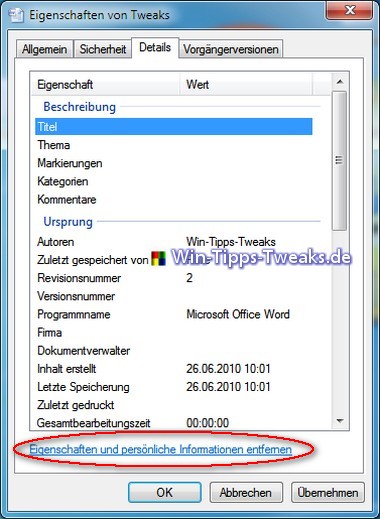Open the Sicherheit tab
Image resolution: width=380 pixels, height=519 pixels.
coord(102,49)
